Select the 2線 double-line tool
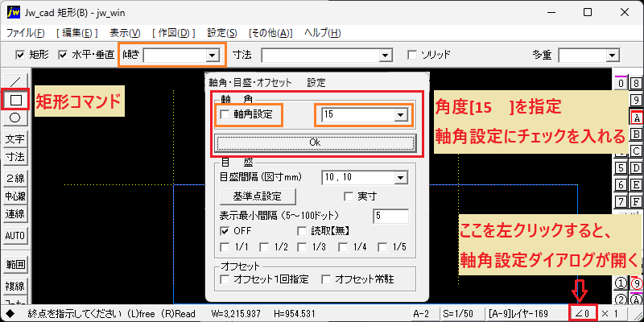Viewport: 644px width, 322px height. (x=15, y=179)
